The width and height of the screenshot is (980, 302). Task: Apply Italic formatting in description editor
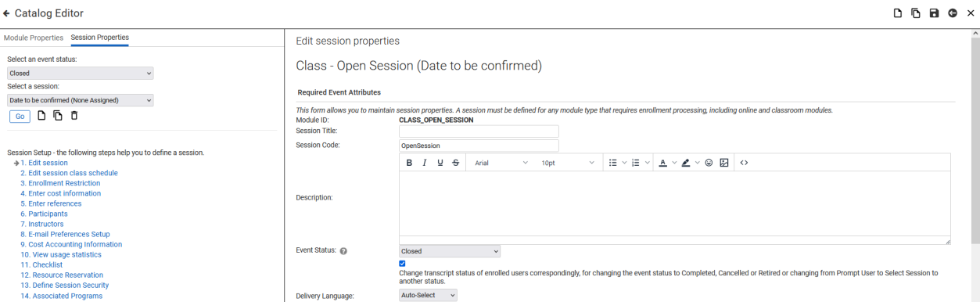425,163
